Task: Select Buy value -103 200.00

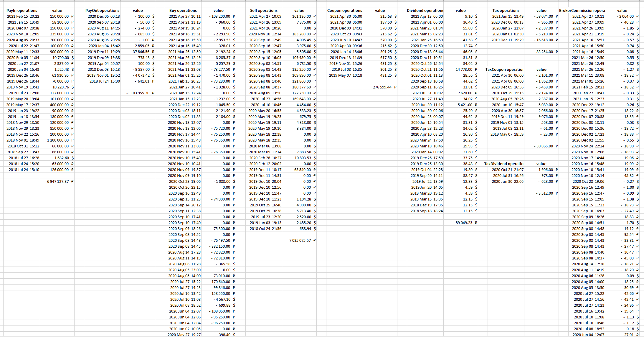Action: point(219,16)
